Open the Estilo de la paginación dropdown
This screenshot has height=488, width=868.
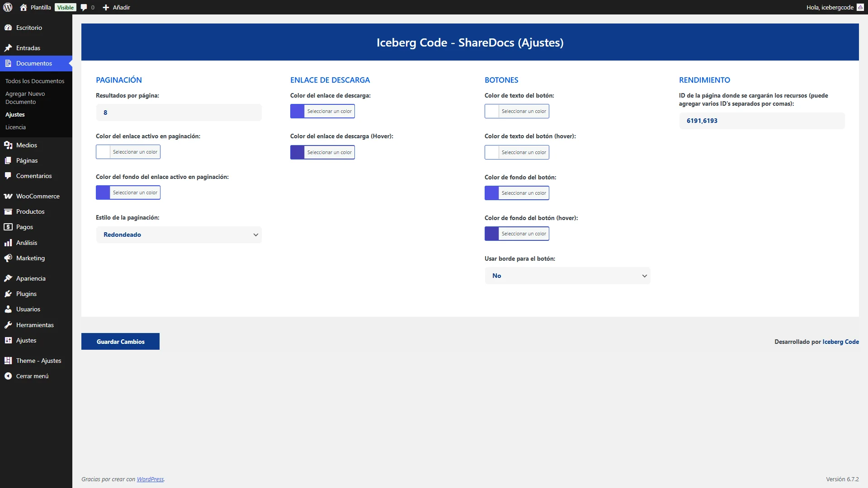pyautogui.click(x=179, y=235)
